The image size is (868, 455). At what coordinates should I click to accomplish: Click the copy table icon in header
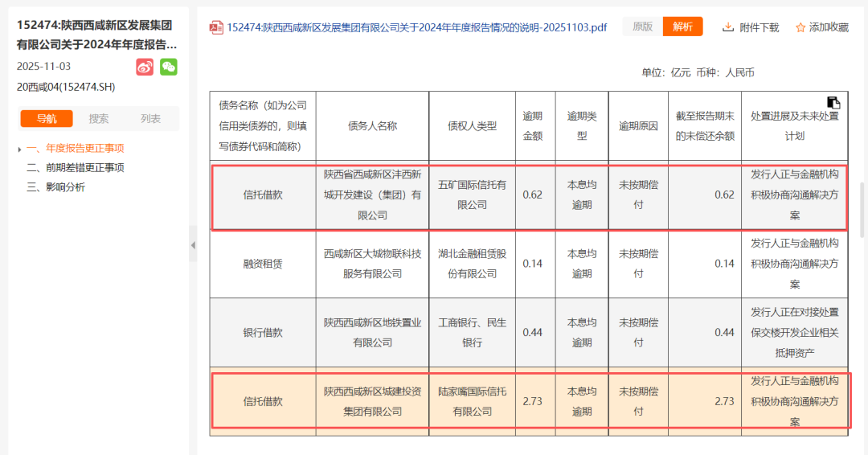click(833, 102)
